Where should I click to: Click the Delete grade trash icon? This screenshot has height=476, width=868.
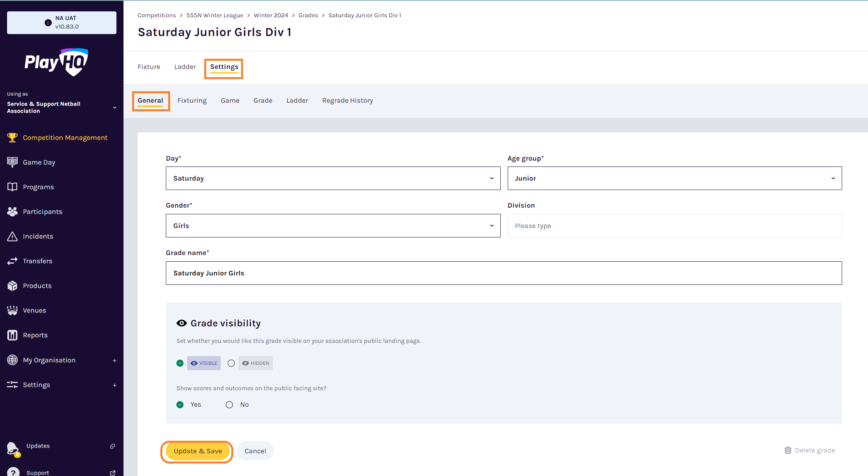click(788, 450)
